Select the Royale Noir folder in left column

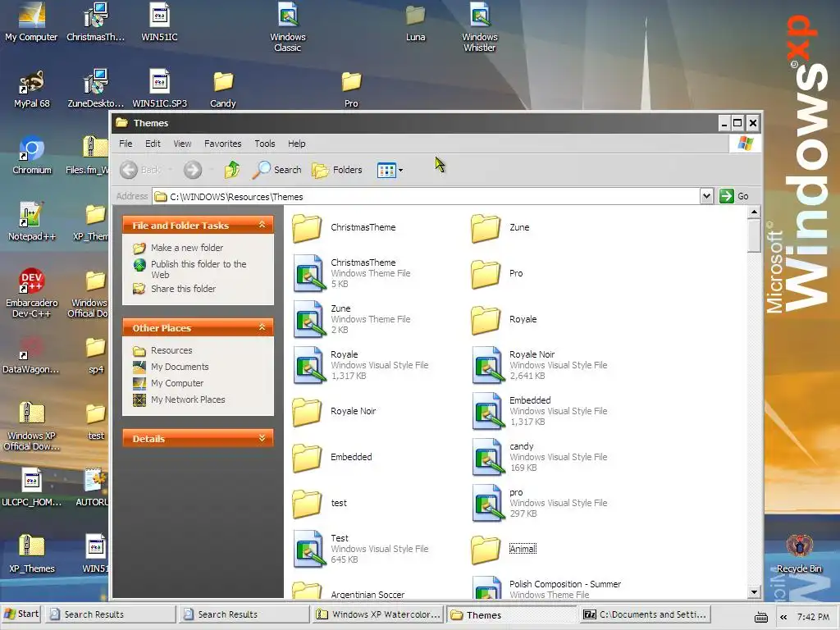tap(307, 412)
